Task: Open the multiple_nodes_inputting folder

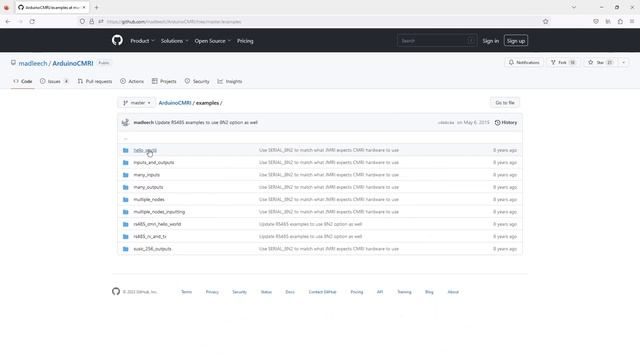Action: tap(159, 212)
